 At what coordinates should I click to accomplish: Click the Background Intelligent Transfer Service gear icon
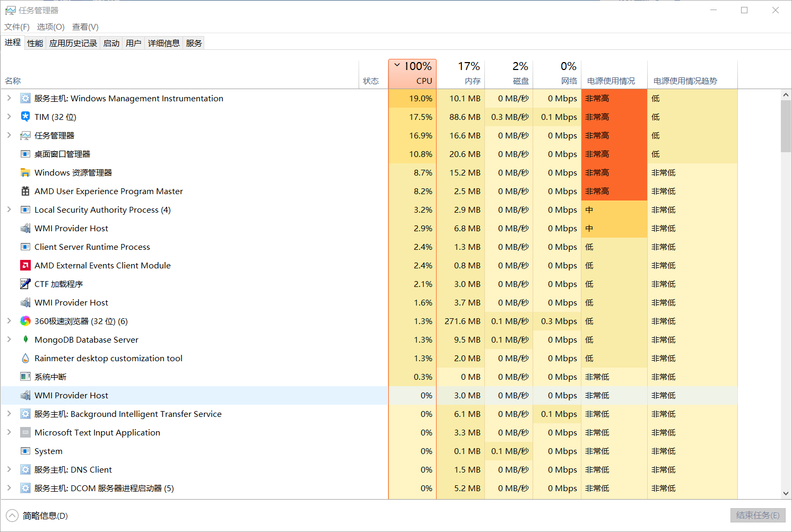[x=25, y=414]
